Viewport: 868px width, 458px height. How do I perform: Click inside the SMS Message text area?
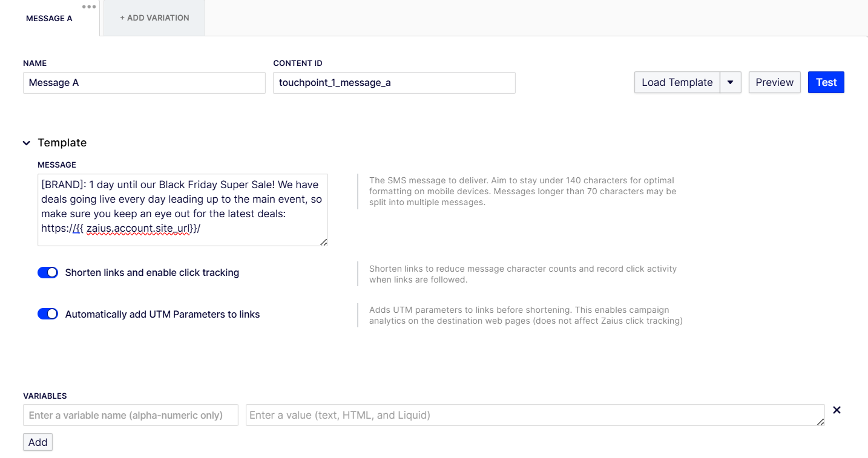pyautogui.click(x=183, y=210)
